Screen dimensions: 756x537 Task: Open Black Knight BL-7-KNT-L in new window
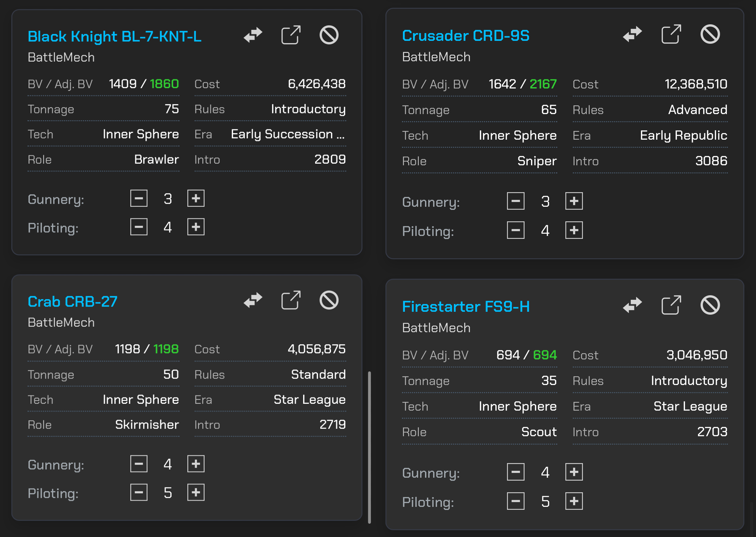tap(291, 35)
